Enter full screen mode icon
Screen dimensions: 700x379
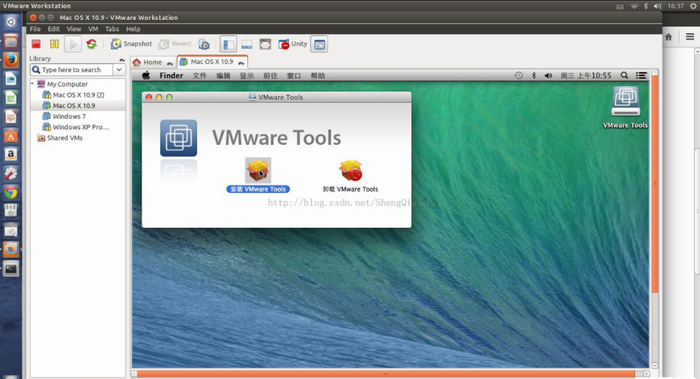pos(265,44)
